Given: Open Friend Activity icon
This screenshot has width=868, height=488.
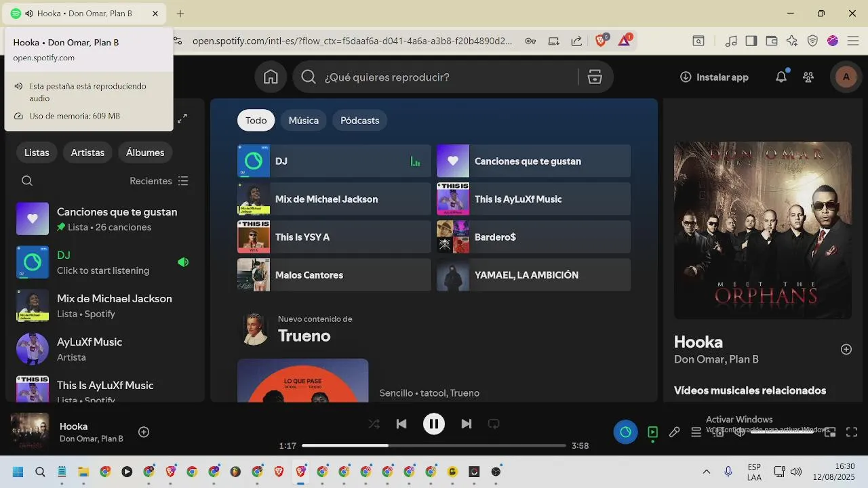Looking at the screenshot, I should (x=808, y=77).
